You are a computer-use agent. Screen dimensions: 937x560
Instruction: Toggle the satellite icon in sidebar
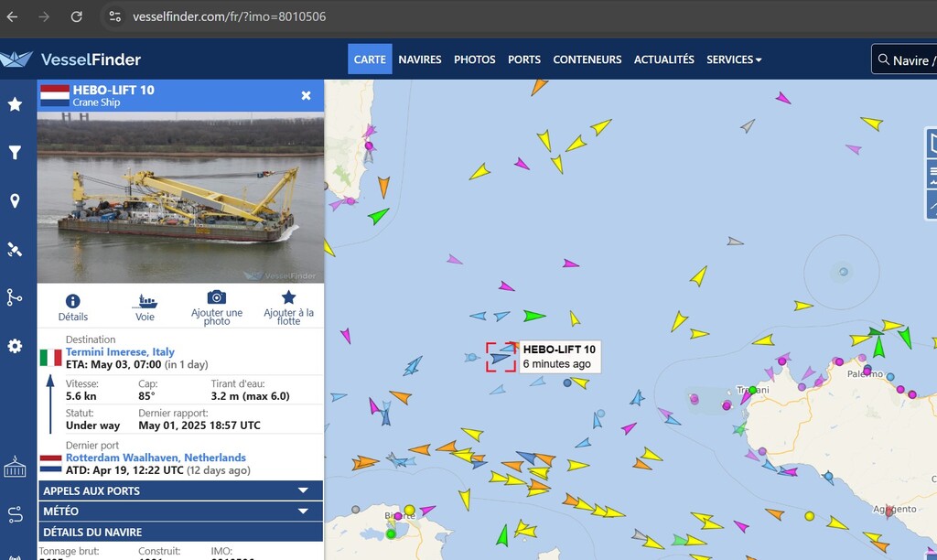[x=15, y=249]
